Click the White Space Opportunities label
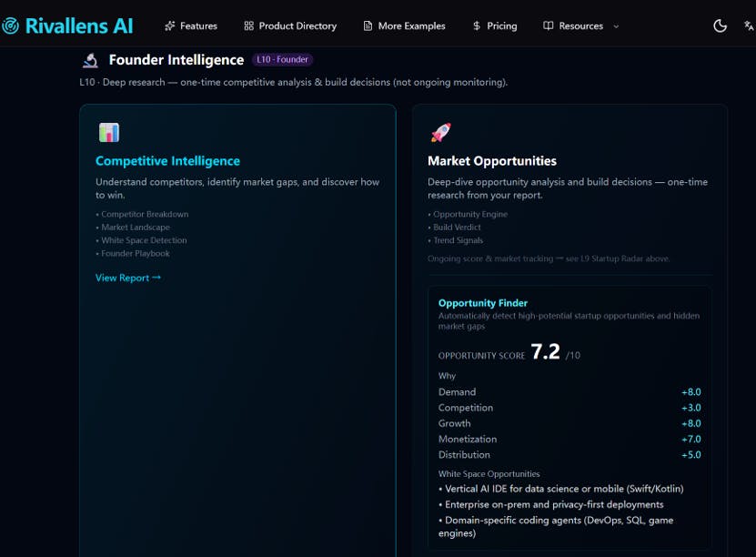 (489, 474)
